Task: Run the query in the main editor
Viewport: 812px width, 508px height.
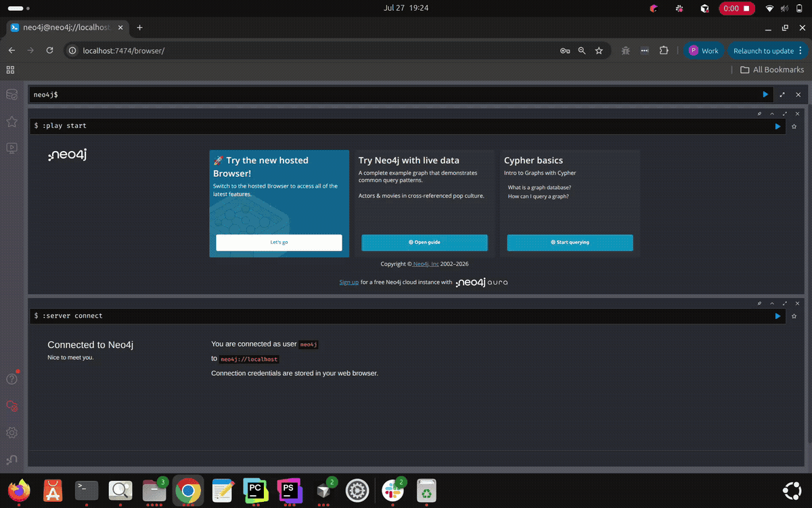Action: [x=765, y=95]
